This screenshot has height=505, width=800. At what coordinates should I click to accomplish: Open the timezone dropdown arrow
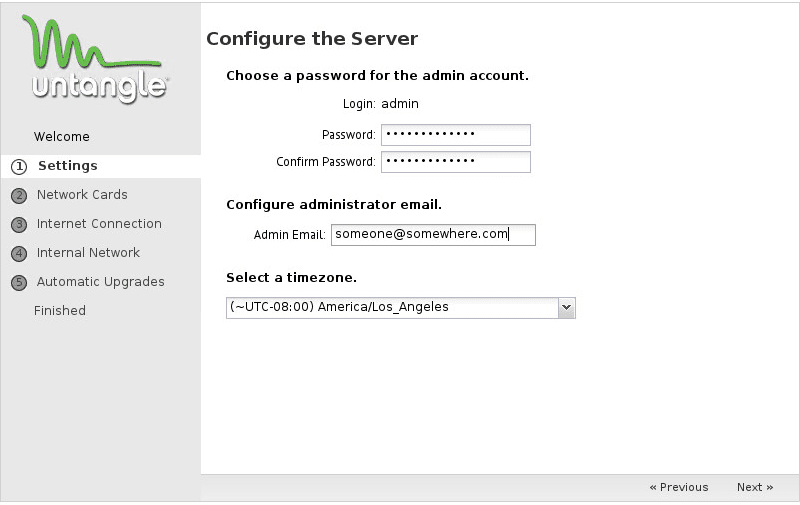tap(567, 308)
